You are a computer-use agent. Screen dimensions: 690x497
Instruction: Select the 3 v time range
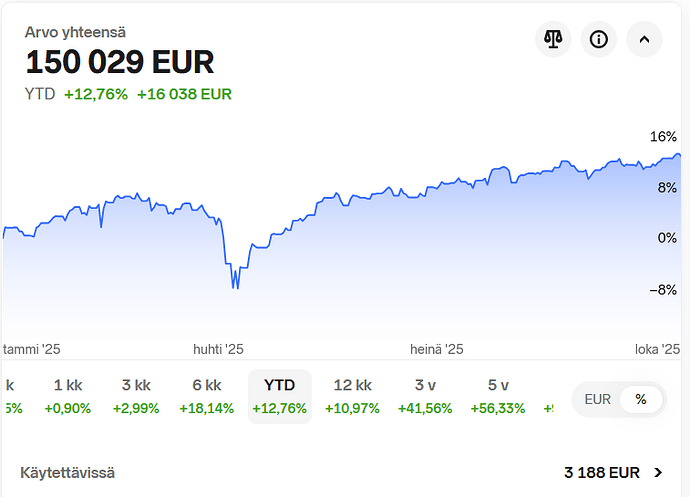pos(425,396)
